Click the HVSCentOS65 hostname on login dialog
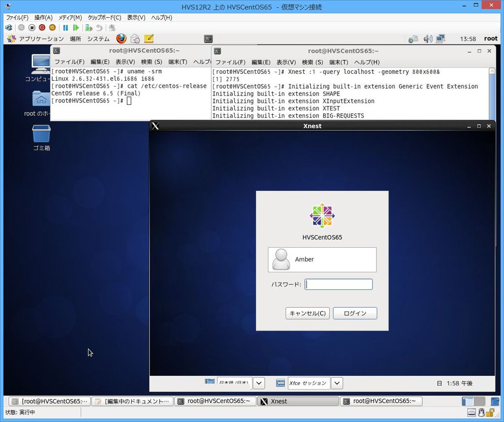This screenshot has width=504, height=422. 322,237
